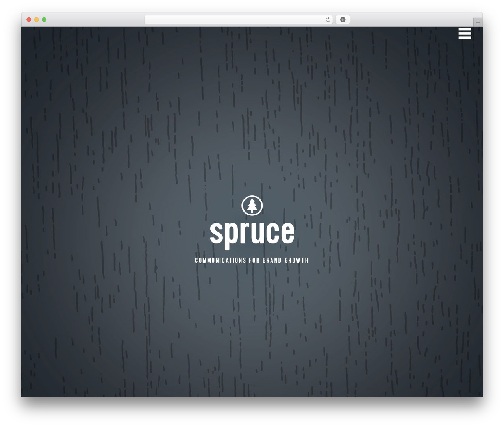
Task: Close the browser window with the red button
Action: pos(29,20)
